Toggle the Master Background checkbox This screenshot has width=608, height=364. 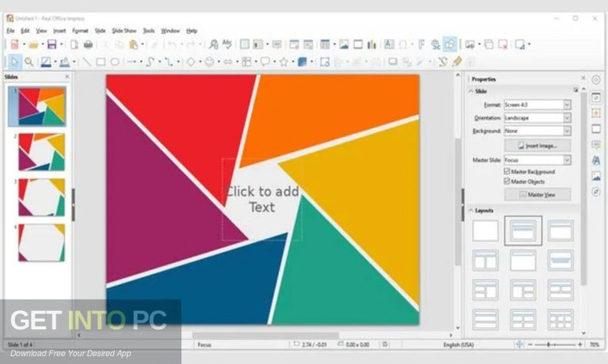[507, 171]
